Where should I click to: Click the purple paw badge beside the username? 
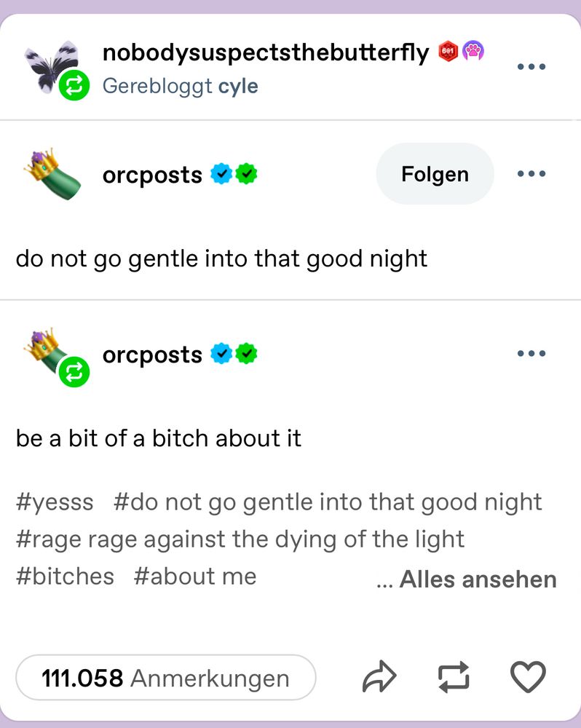point(474,51)
